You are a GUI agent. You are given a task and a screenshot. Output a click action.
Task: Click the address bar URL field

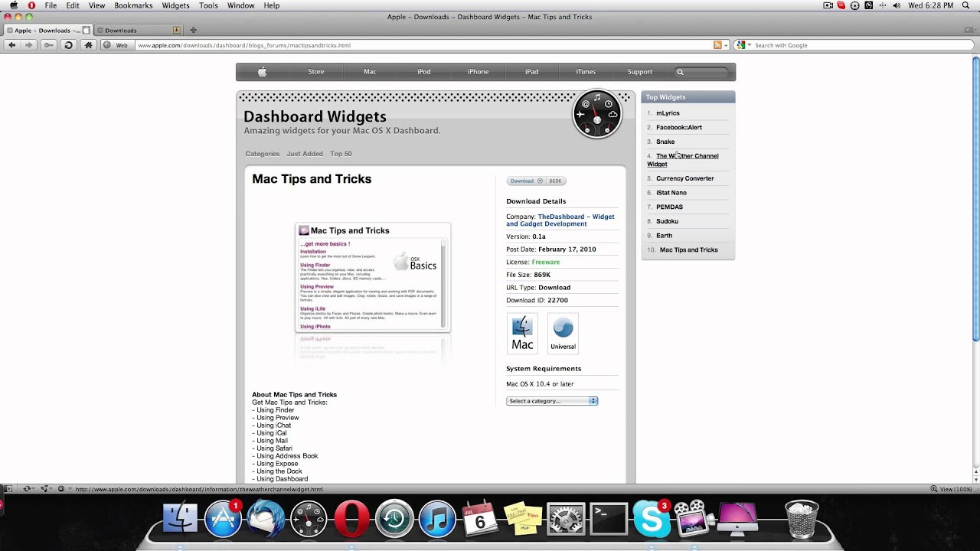coord(423,45)
